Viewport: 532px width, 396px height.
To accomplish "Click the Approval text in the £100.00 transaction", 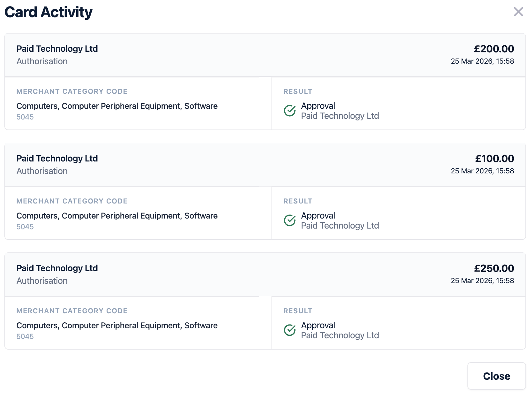I will (x=318, y=216).
